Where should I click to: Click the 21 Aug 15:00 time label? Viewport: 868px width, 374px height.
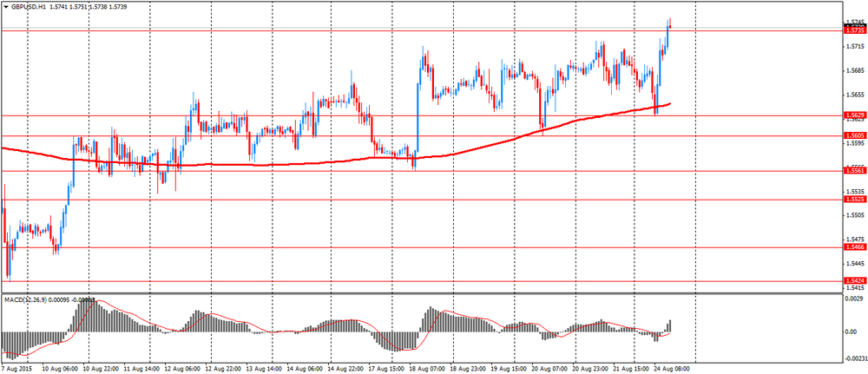[x=630, y=368]
